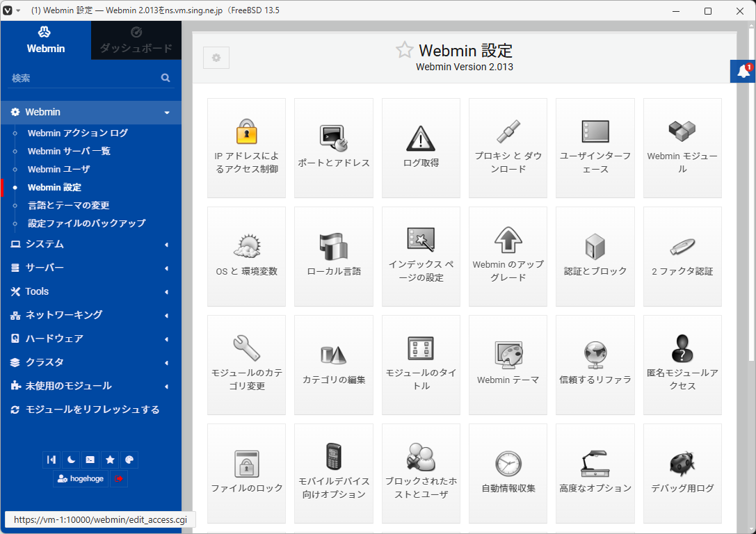Expand the 未使用のモジュール category
Screen dimensions: 756x534
pyautogui.click(x=91, y=386)
